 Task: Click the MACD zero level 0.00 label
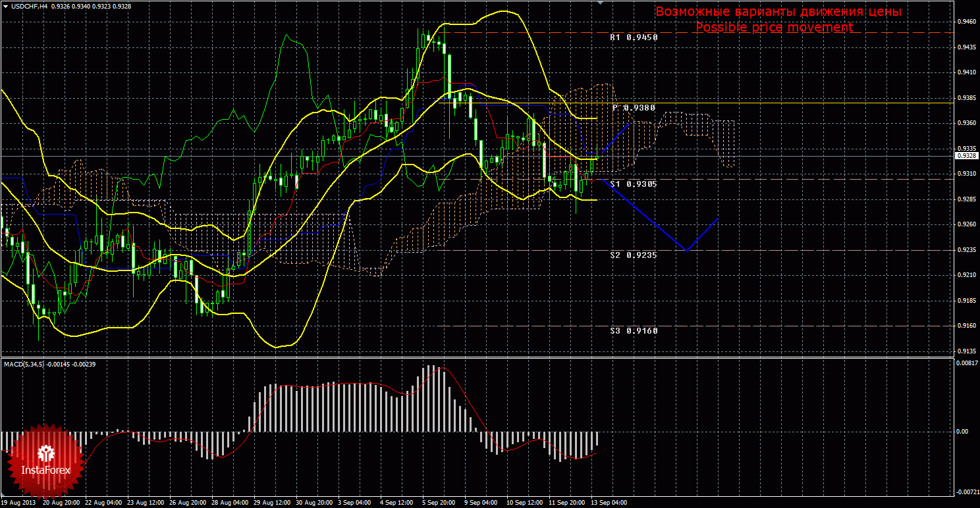962,432
